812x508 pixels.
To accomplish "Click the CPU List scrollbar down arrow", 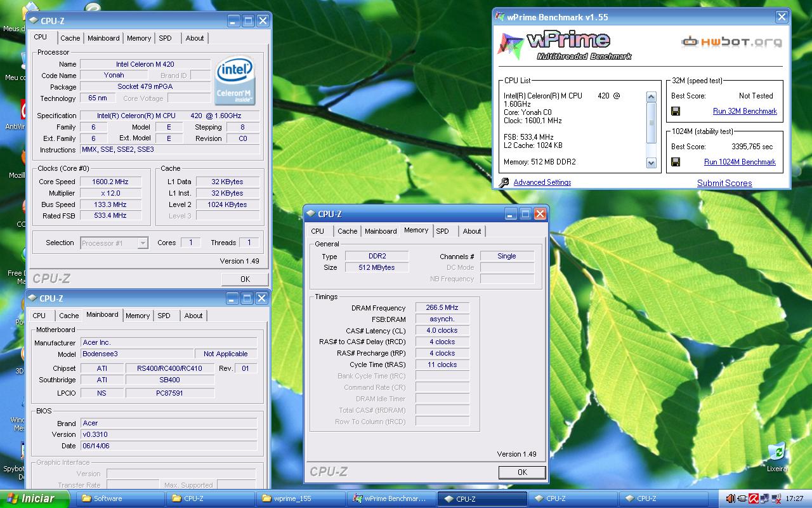I will 651,163.
